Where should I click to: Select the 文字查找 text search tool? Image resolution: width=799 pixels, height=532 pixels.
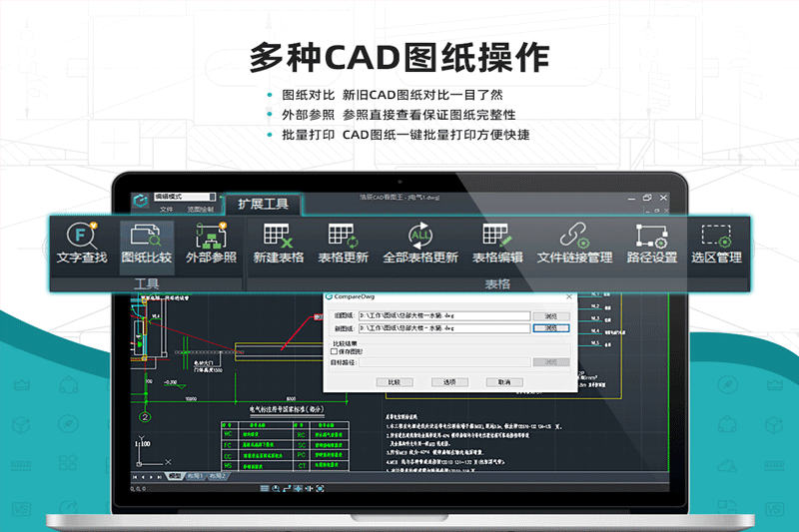pyautogui.click(x=81, y=245)
